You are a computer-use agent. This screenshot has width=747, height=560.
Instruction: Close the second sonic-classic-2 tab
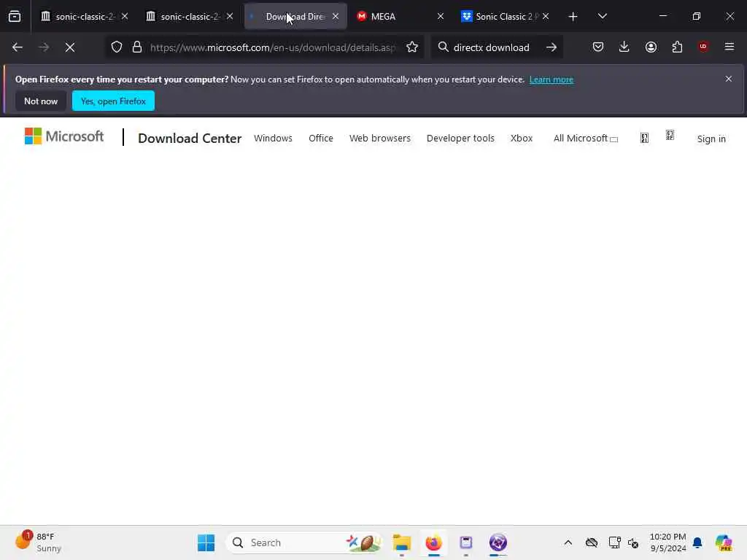(230, 16)
